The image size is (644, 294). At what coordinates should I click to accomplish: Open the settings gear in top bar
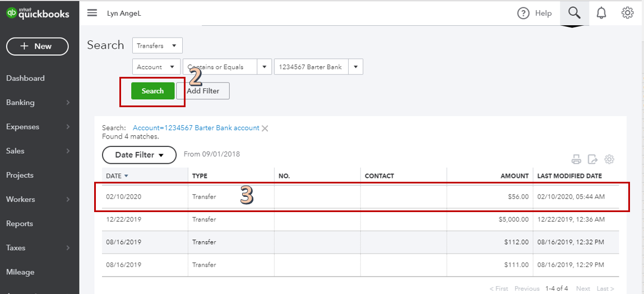click(x=627, y=13)
